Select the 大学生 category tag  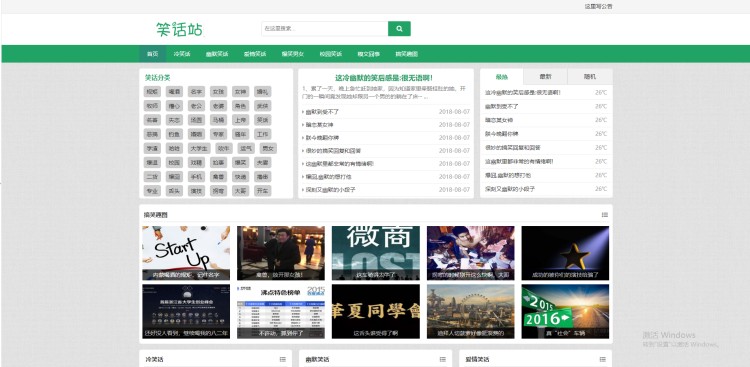(199, 148)
